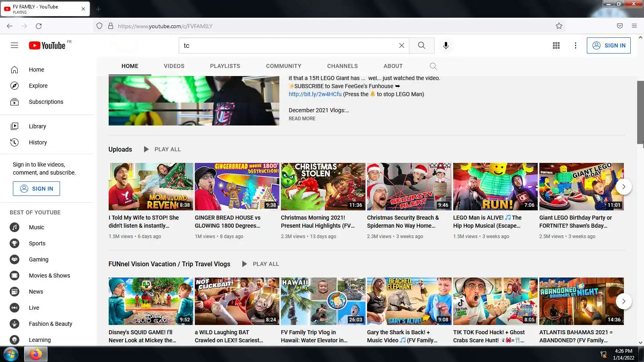The height and width of the screenshot is (362, 644).
Task: Click the page vertical scrollbar thumb
Action: click(x=640, y=112)
